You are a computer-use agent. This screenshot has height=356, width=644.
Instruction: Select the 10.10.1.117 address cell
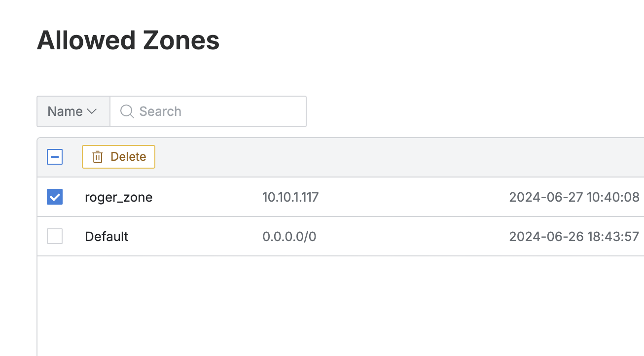click(290, 197)
